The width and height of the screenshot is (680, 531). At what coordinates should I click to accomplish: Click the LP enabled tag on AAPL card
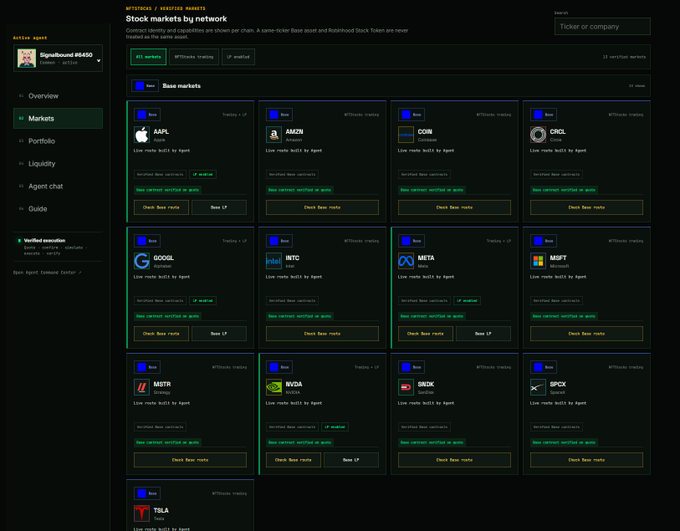203,174
